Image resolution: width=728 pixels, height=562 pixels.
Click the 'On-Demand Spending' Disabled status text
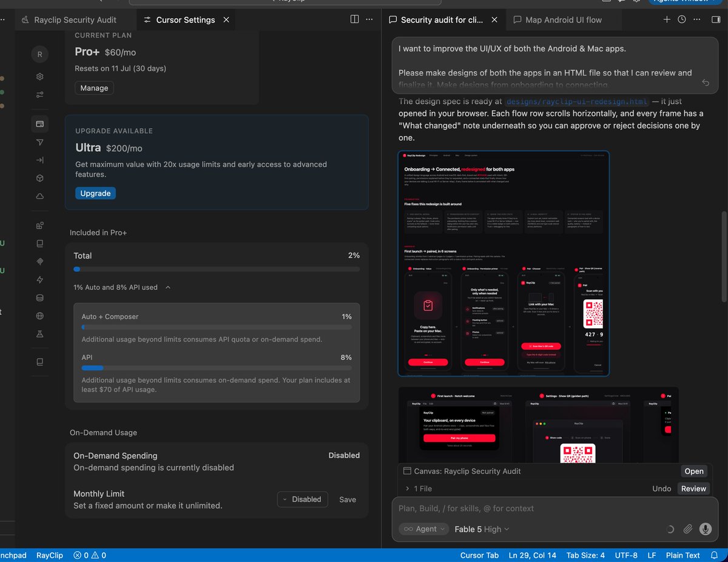tap(344, 455)
